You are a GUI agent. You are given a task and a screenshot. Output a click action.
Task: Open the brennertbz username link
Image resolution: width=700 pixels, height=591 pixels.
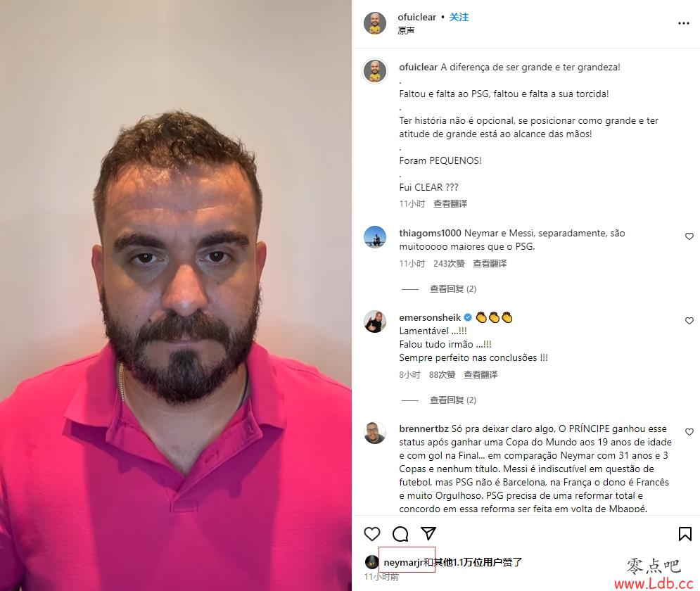click(x=424, y=428)
